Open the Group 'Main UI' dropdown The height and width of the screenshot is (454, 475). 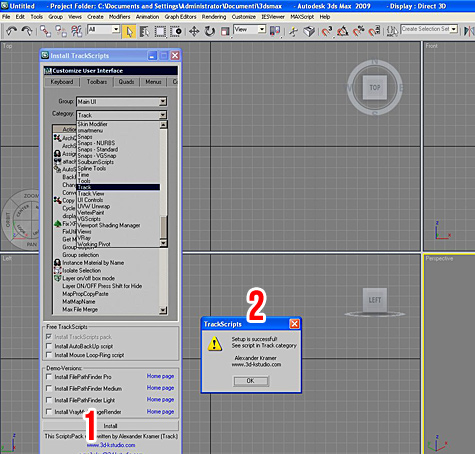pos(163,101)
